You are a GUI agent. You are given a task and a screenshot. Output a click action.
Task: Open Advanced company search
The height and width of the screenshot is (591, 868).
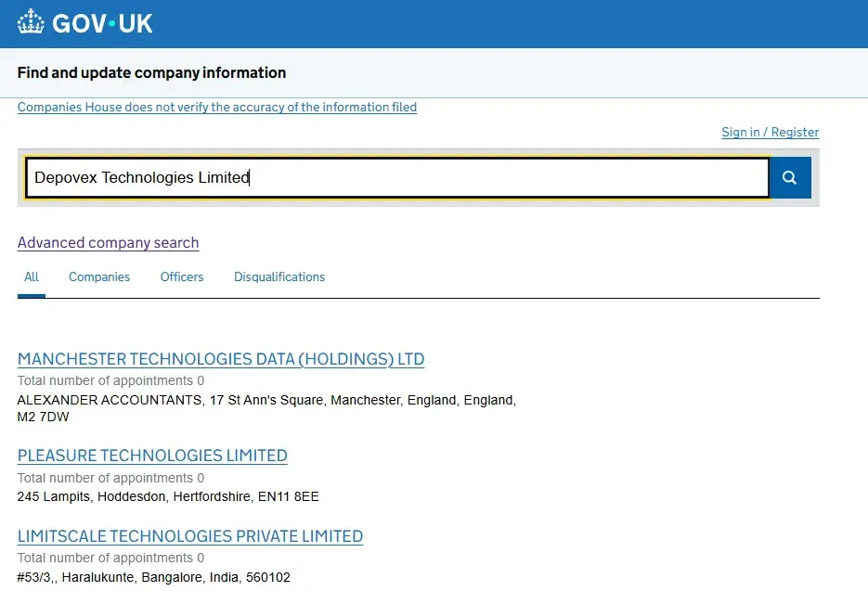(x=108, y=243)
